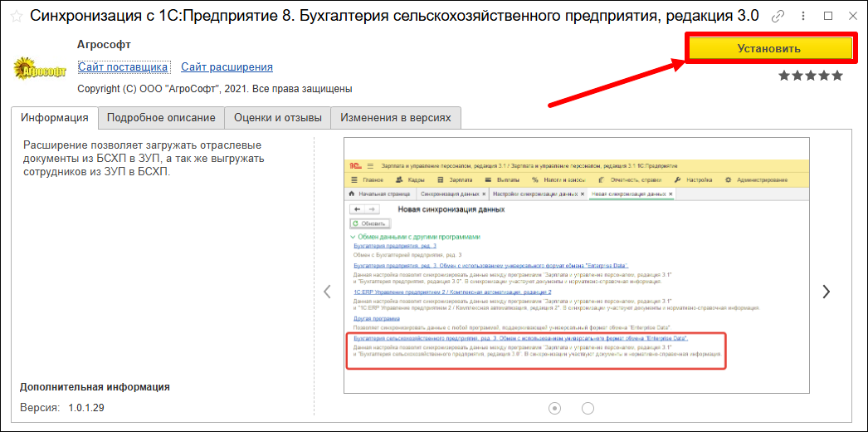Add extension to favorites with star icon

click(x=16, y=17)
